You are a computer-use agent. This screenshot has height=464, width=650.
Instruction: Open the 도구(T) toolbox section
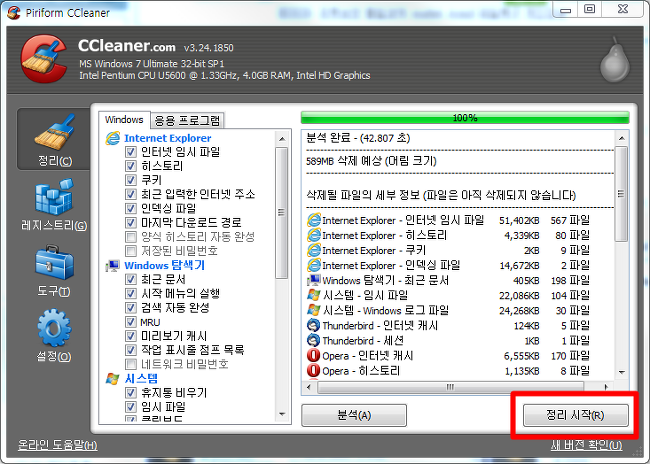click(54, 270)
